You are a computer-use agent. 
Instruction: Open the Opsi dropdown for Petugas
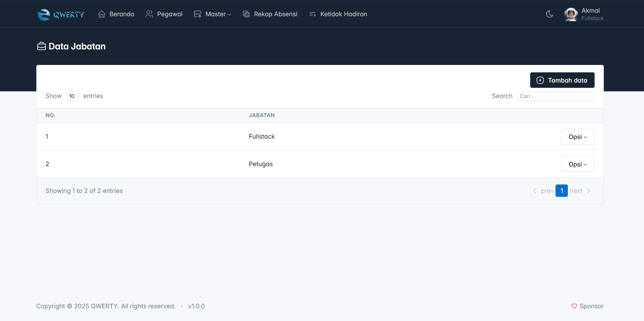point(578,164)
